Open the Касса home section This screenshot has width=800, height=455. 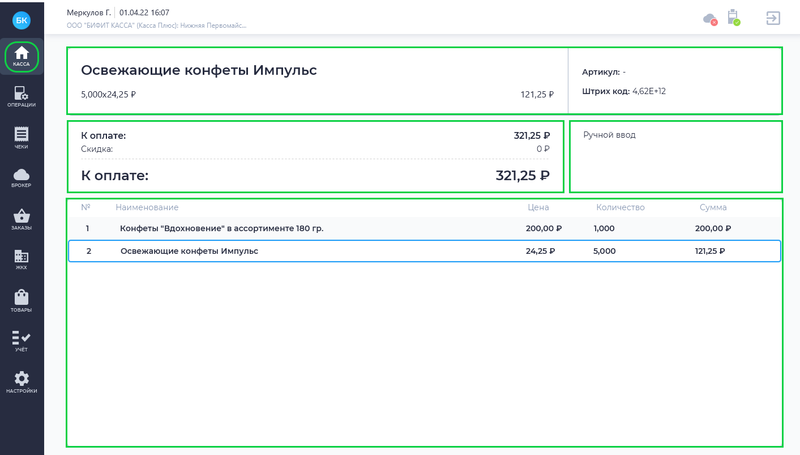(21, 56)
